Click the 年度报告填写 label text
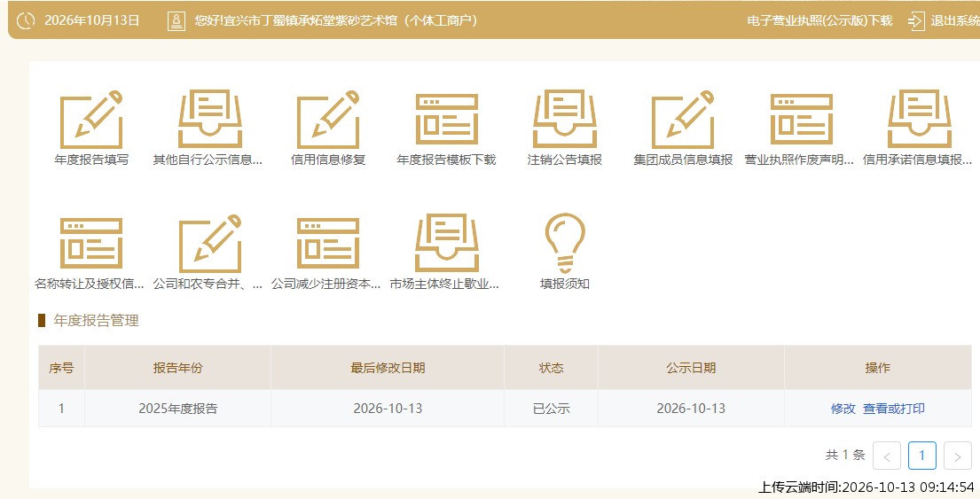 pyautogui.click(x=91, y=160)
